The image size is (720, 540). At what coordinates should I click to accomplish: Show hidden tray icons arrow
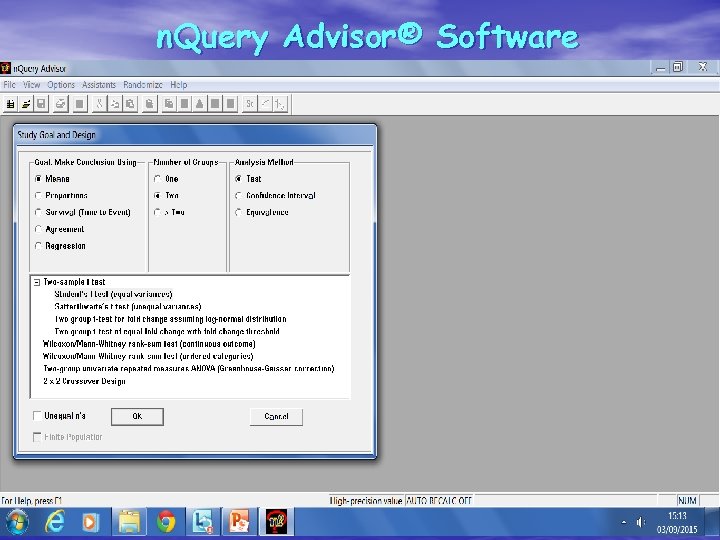click(624, 522)
